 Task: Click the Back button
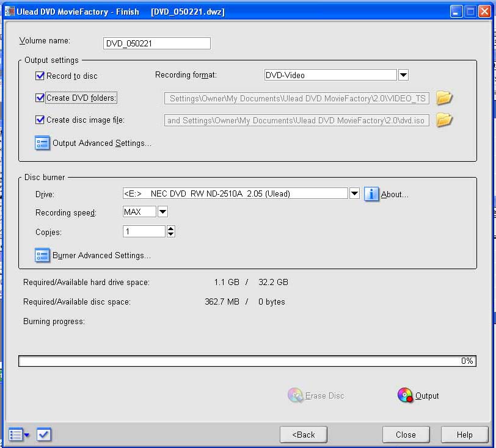tap(304, 435)
